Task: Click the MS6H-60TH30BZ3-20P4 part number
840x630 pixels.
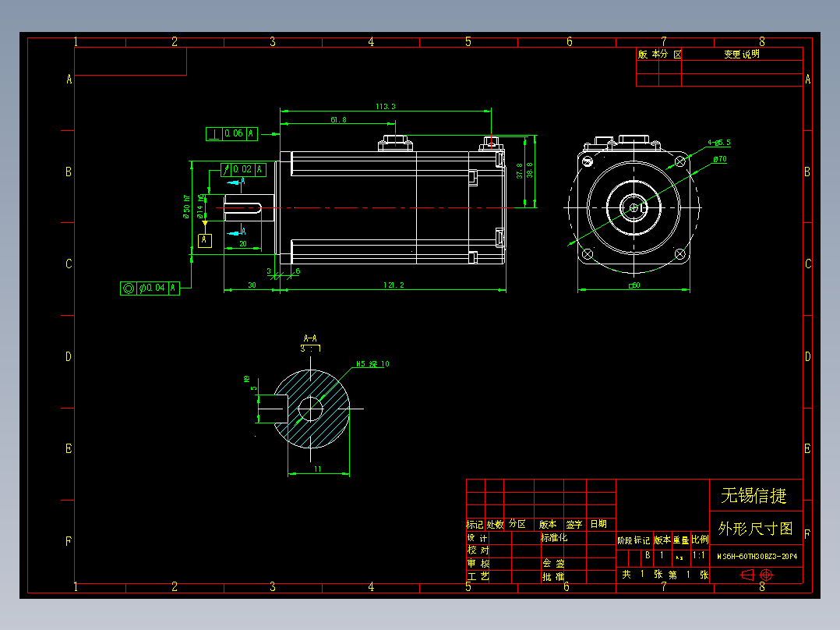Action: click(x=753, y=555)
